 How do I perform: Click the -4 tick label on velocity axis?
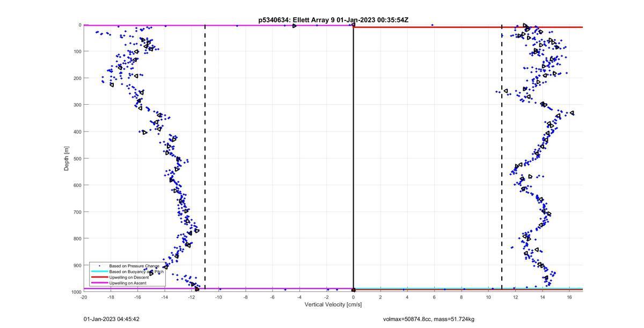[x=299, y=296]
